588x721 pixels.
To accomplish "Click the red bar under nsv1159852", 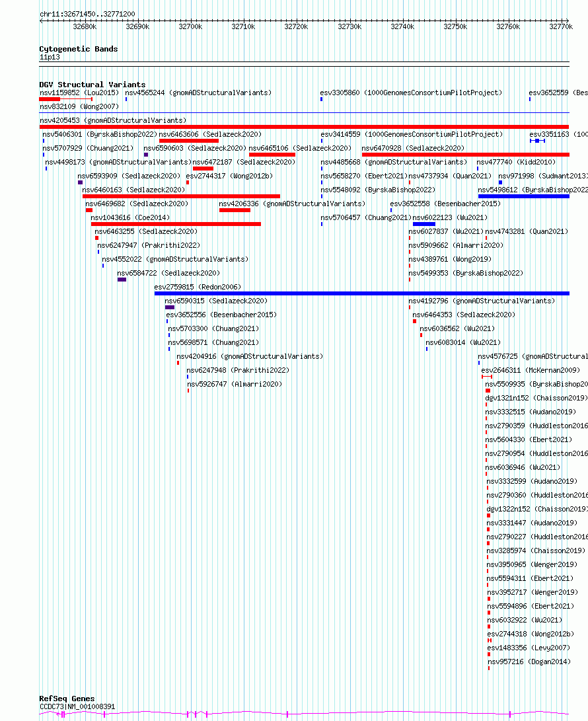I will coord(50,99).
